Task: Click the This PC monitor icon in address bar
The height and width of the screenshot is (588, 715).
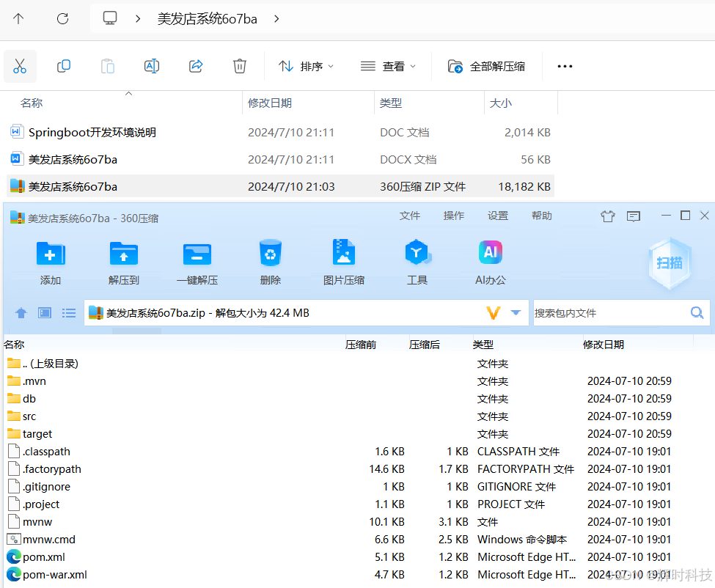Action: click(110, 18)
